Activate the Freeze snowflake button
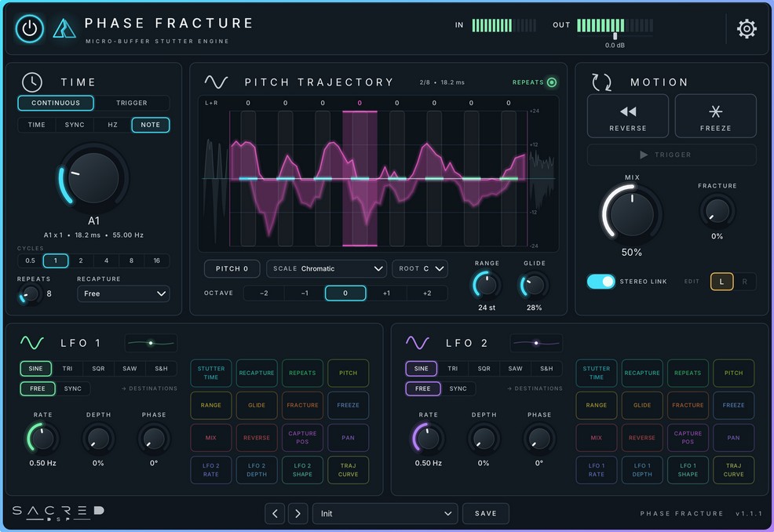The width and height of the screenshot is (774, 532). pos(715,116)
